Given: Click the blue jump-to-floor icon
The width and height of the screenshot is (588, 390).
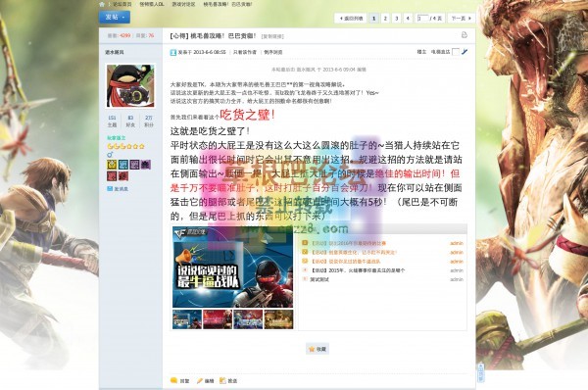Looking at the screenshot, I should [465, 52].
